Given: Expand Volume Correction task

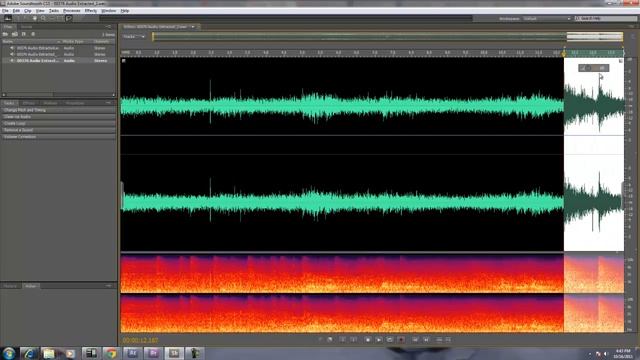Looking at the screenshot, I should [x=58, y=137].
